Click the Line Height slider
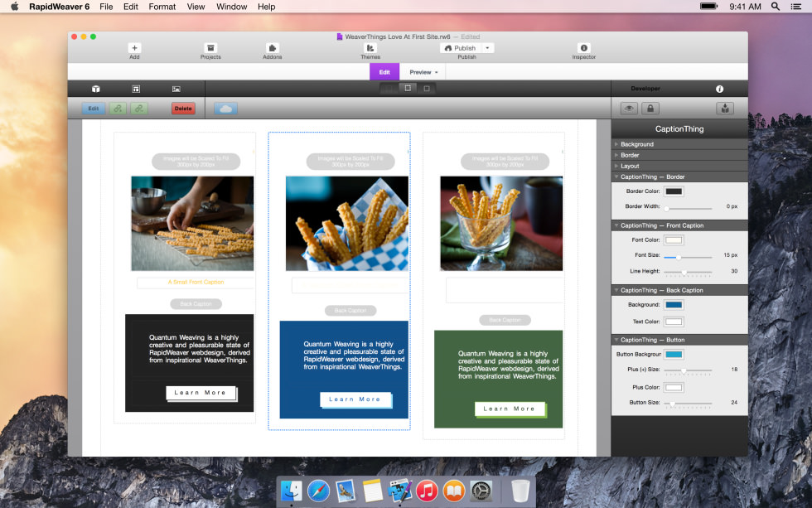The height and width of the screenshot is (508, 812). (x=689, y=272)
